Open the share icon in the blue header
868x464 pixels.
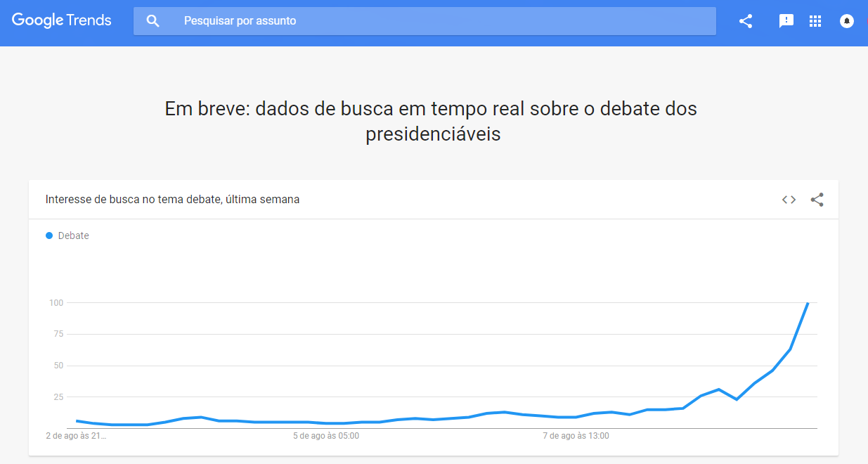(746, 21)
